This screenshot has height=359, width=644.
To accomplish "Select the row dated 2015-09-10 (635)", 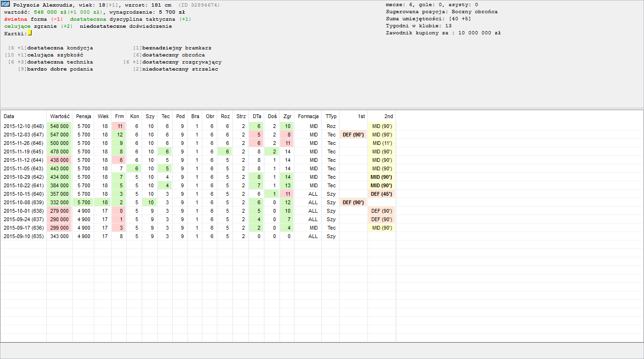I will pos(24,236).
